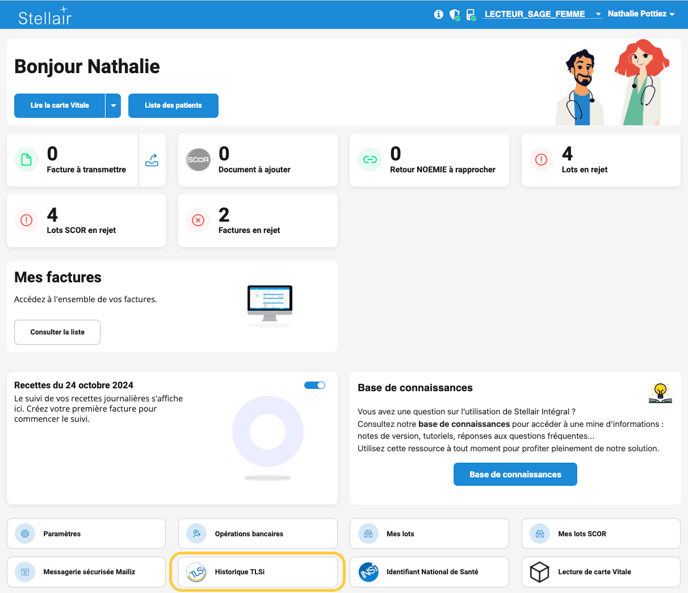Click the Consulter la liste button

57,332
